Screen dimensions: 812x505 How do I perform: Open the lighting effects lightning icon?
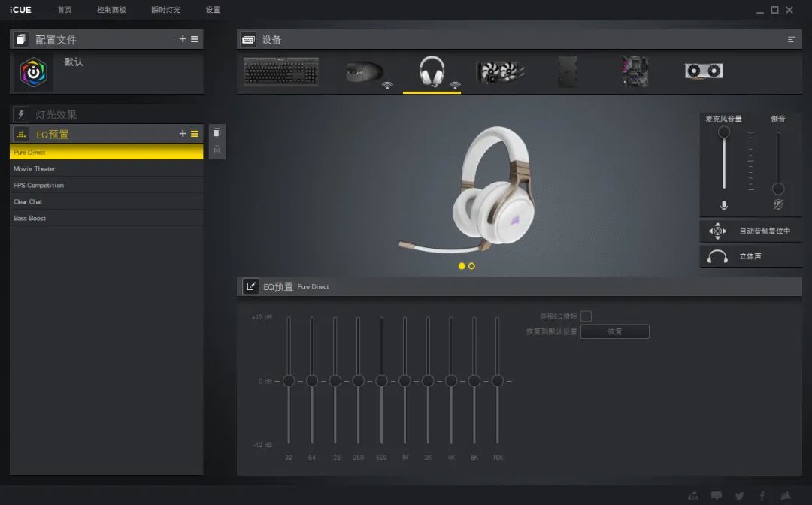[21, 114]
